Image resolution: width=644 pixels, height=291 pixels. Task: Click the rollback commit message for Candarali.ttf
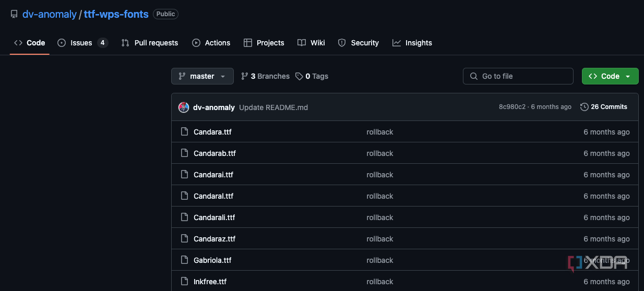tap(380, 217)
